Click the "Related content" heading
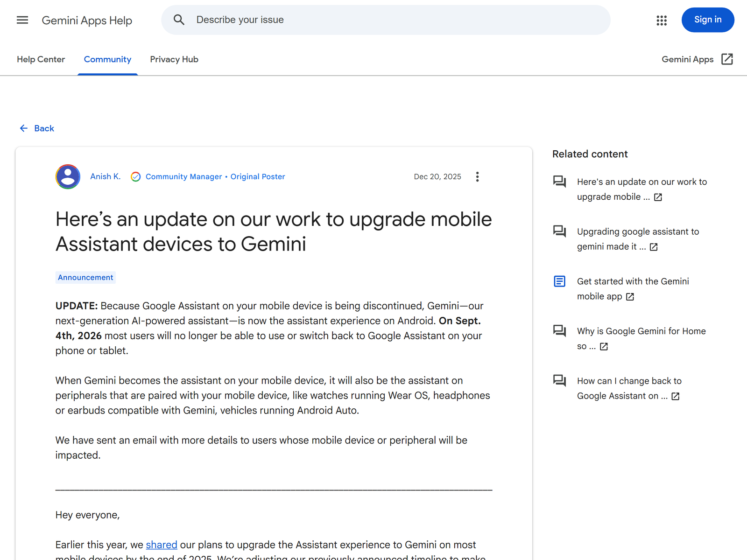 pos(590,154)
